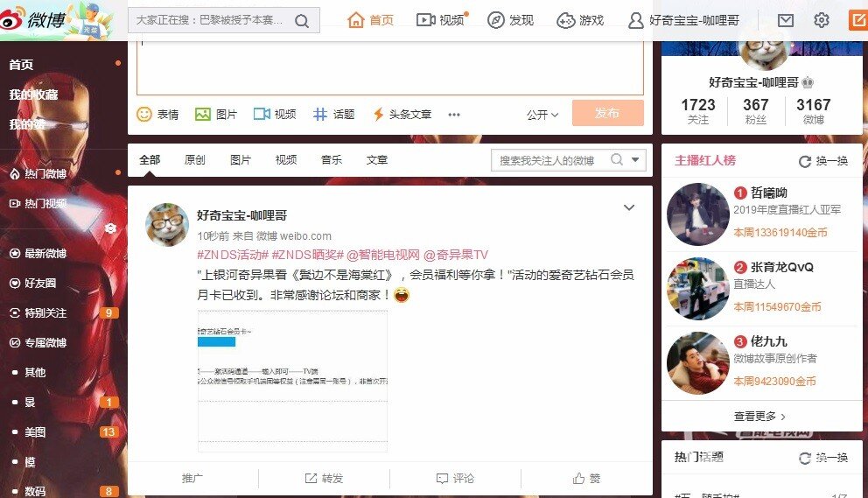Viewport: 868px width, 498px height.
Task: Open post author's cat avatar
Action: [x=166, y=224]
